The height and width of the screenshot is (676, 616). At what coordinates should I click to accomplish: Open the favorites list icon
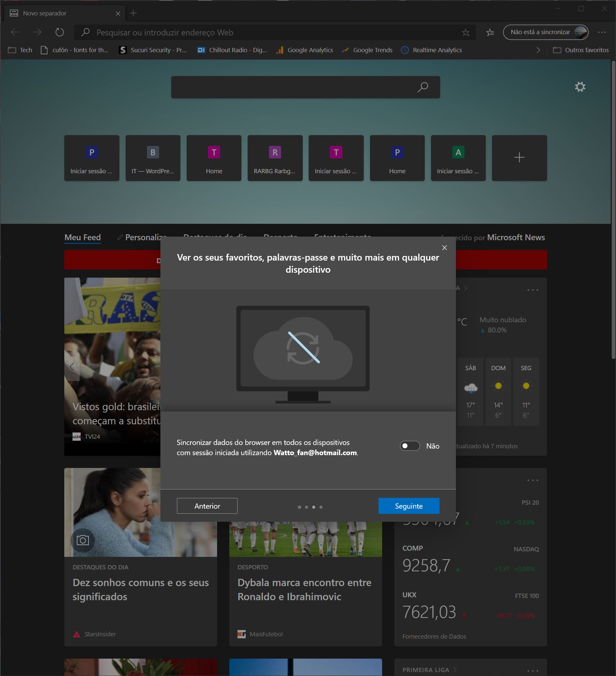(x=490, y=32)
